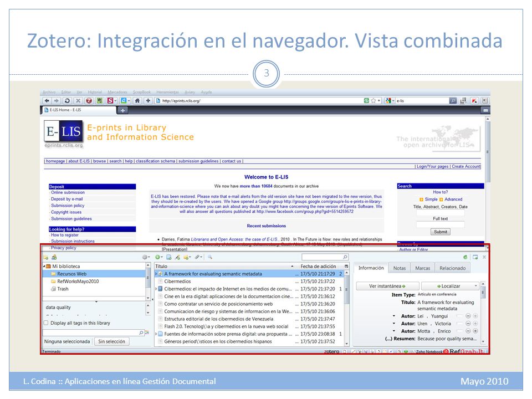Open the Zotero advanced search magnifier

[x=210, y=257]
